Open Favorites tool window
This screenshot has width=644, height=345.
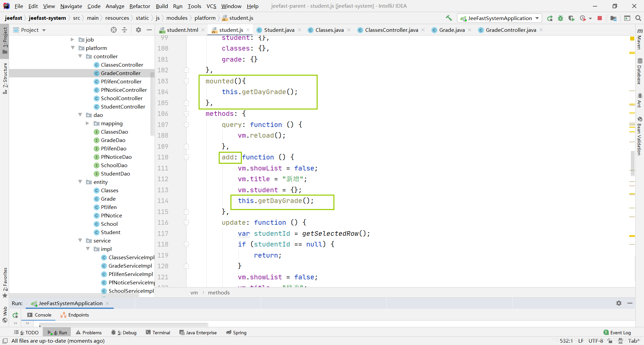(5, 282)
